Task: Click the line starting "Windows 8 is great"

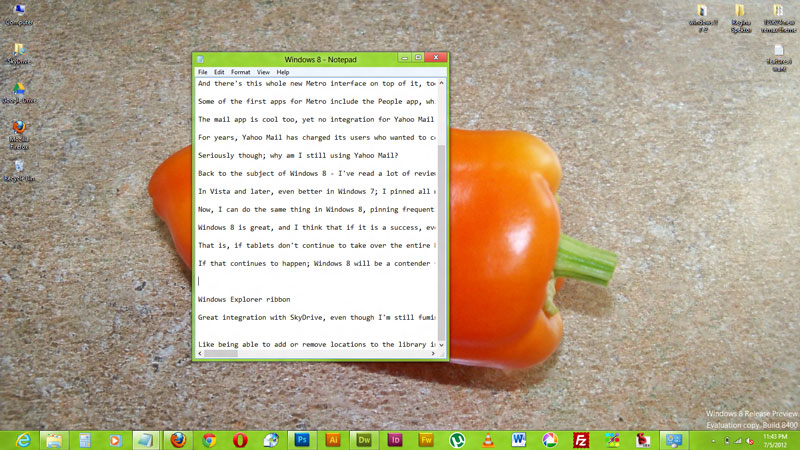Action: tap(316, 228)
